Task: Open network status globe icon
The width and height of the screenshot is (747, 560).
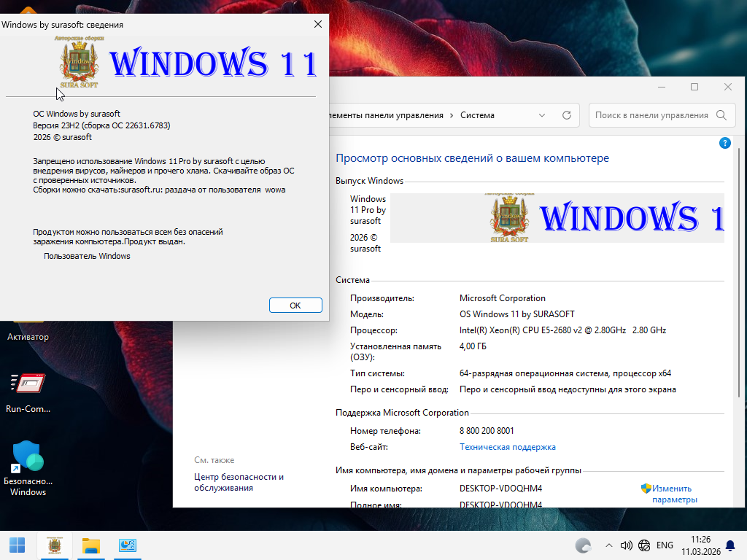Action: click(644, 545)
